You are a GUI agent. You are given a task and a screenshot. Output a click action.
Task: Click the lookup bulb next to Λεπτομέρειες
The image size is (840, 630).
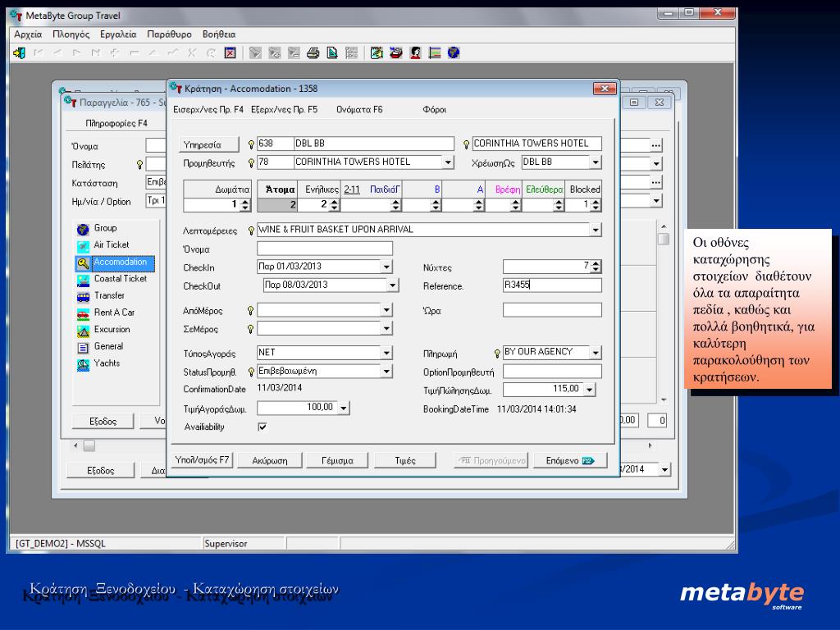click(251, 231)
